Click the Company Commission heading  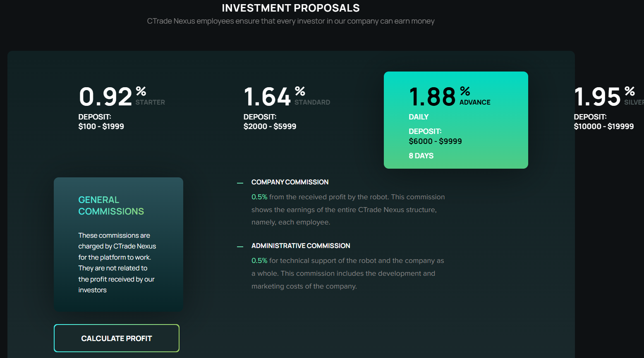(290, 182)
